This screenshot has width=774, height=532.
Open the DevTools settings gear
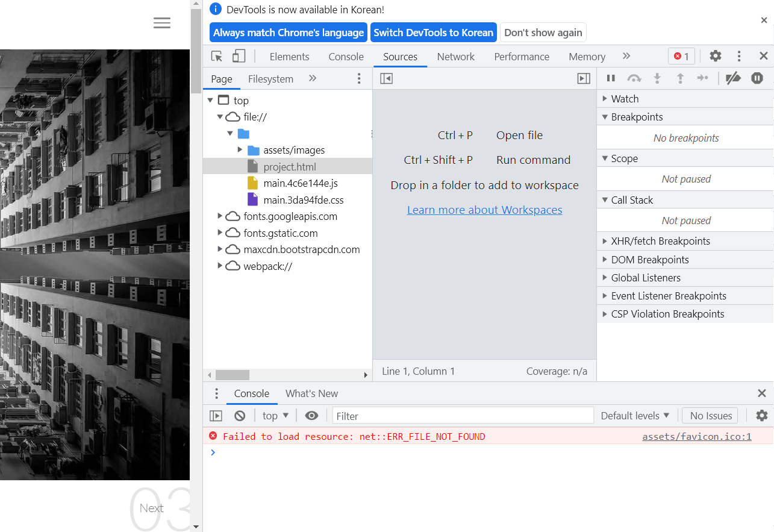click(715, 56)
